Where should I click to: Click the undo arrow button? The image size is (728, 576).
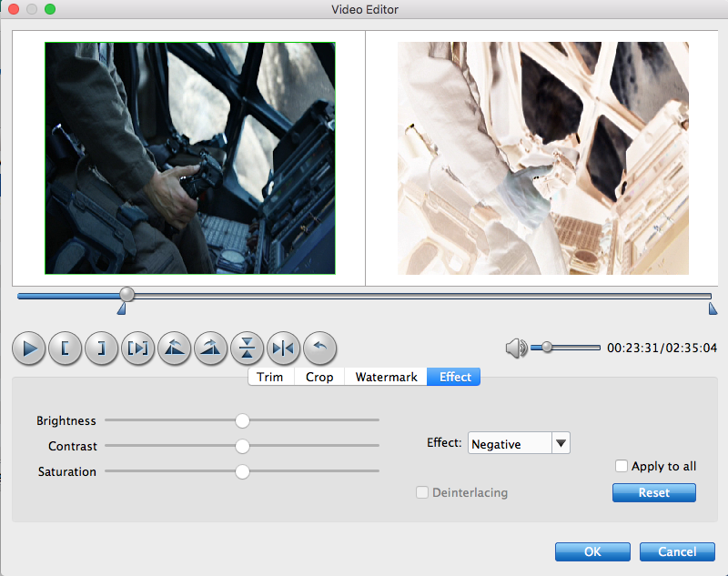click(319, 348)
